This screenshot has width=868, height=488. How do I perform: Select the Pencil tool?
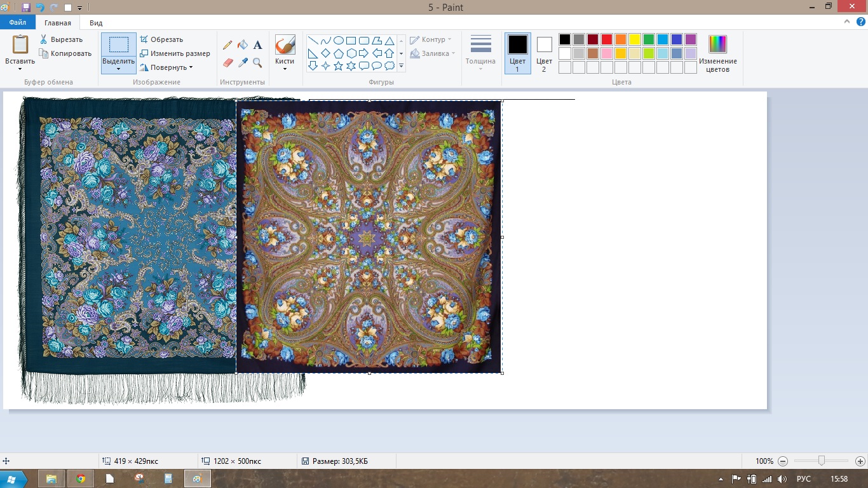click(x=227, y=45)
